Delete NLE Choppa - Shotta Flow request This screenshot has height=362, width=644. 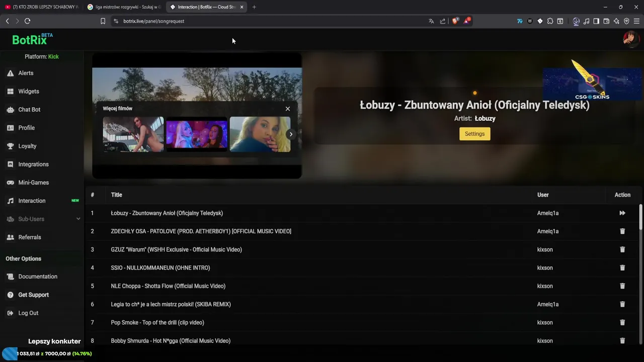(622, 286)
